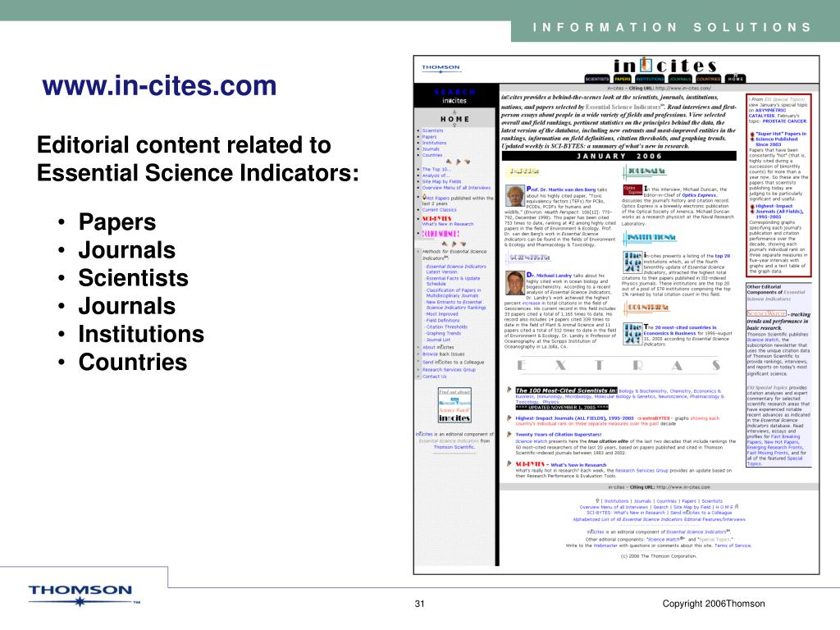This screenshot has width=840, height=630.
Task: Open Twenty Years of Citation Superstars link
Action: [x=558, y=435]
